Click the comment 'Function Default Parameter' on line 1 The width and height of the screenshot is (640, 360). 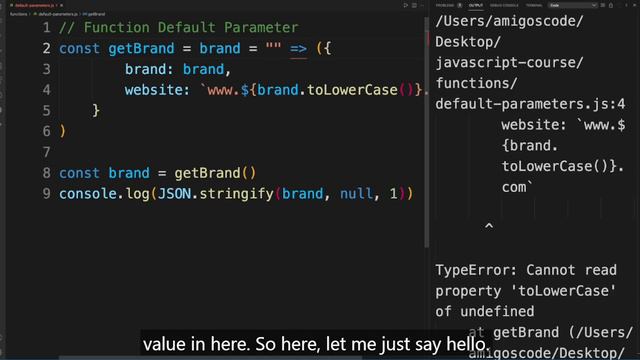coord(191,27)
